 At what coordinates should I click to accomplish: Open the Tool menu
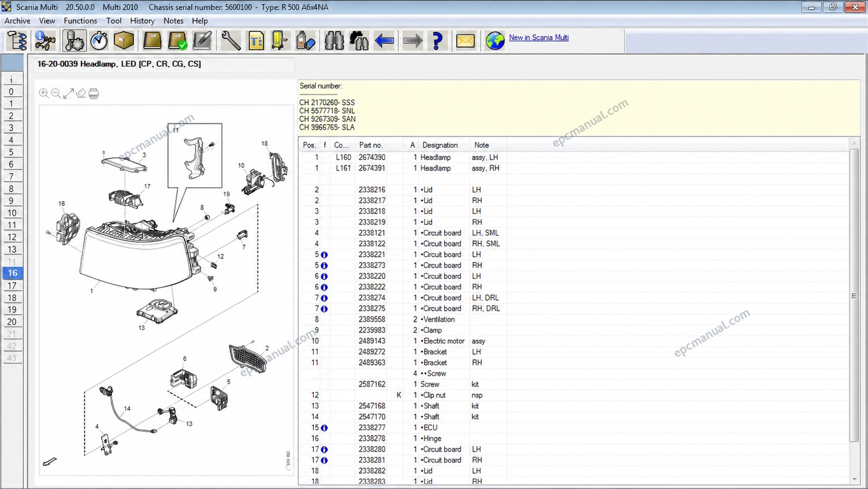[114, 21]
